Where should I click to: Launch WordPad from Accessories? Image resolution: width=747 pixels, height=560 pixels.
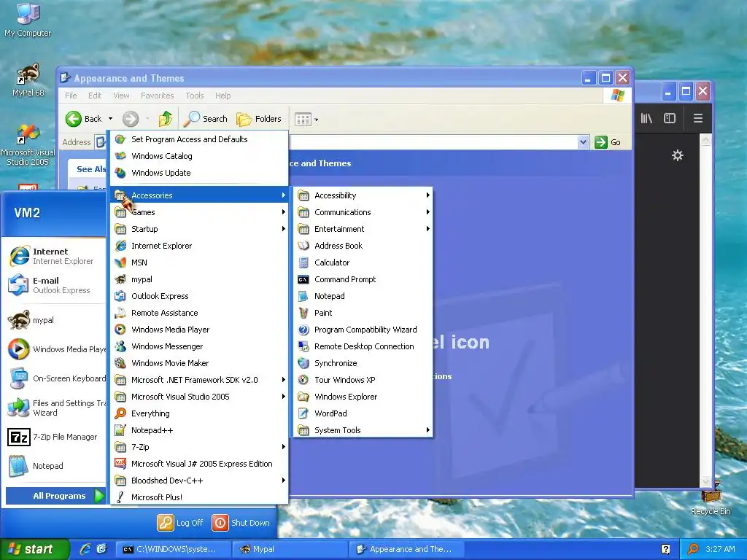[x=363, y=413]
